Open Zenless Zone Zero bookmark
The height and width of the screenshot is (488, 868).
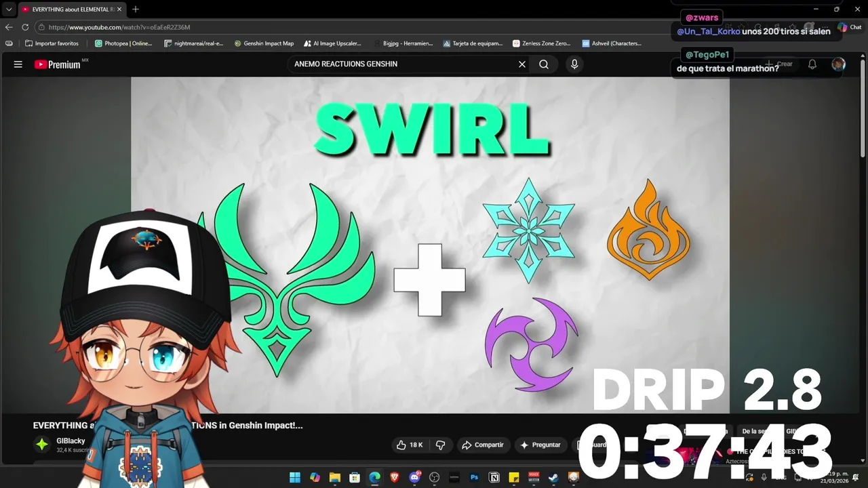[541, 43]
